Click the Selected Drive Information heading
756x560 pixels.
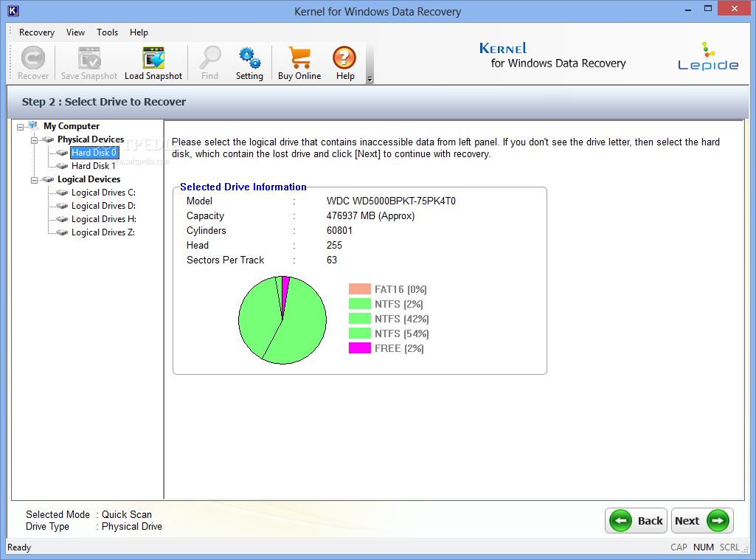click(x=243, y=187)
